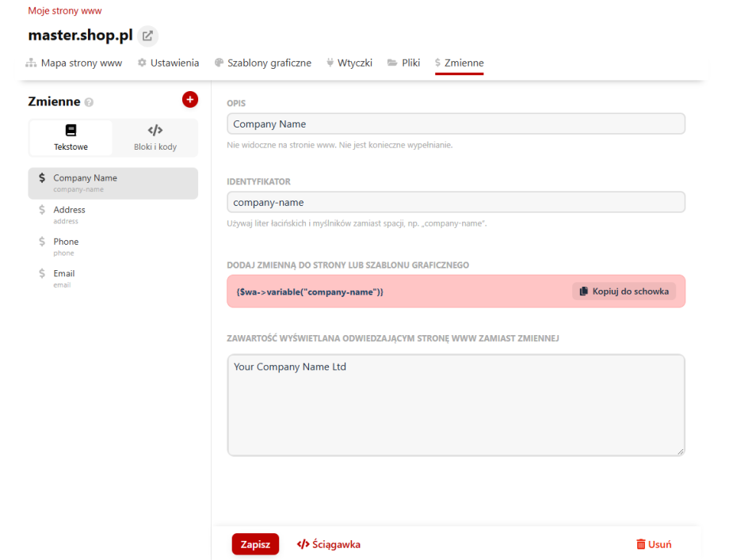Go to the Ustawienia tab
Viewport: 729px width, 560px height.
point(168,63)
